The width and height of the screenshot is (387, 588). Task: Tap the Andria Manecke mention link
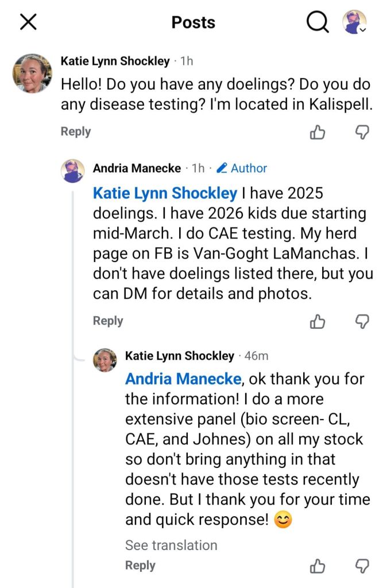pos(183,379)
